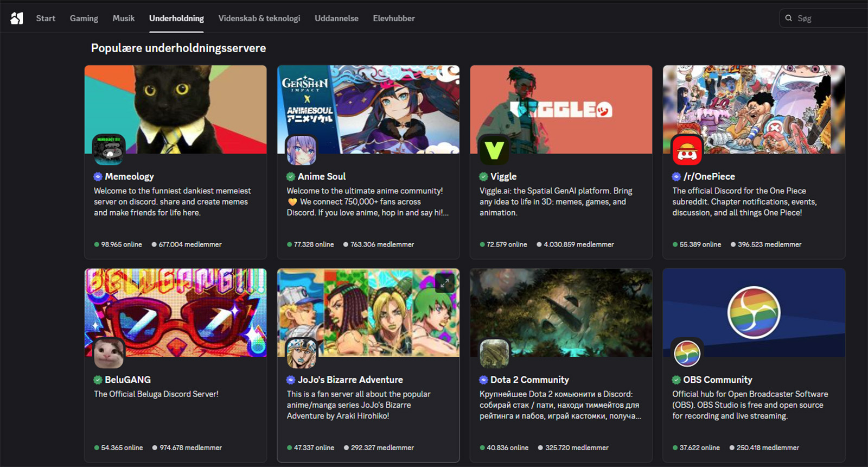Click the Anime Soul server avatar
Viewport: 868px width, 467px height.
click(301, 150)
